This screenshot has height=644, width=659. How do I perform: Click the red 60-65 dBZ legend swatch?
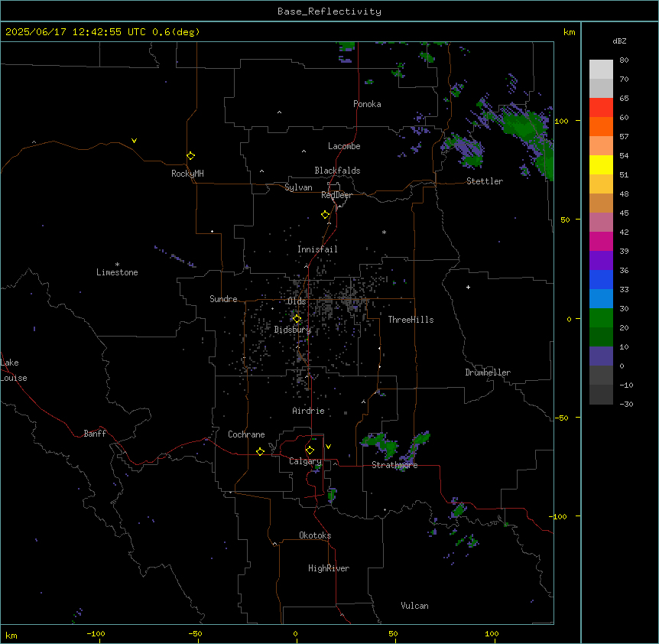pos(601,108)
